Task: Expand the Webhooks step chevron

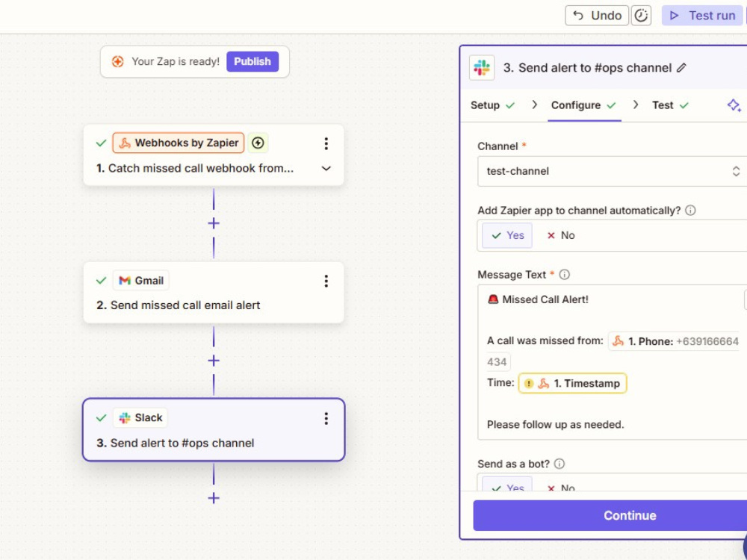Action: [x=326, y=169]
